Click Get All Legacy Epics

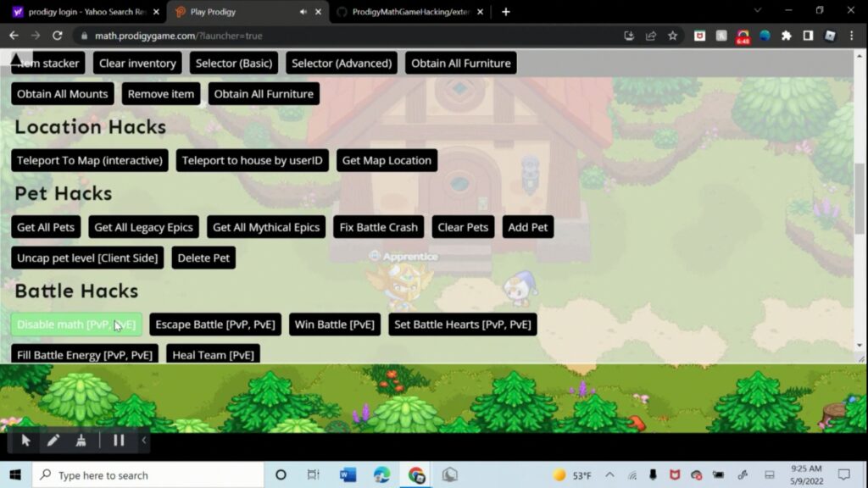click(x=144, y=227)
